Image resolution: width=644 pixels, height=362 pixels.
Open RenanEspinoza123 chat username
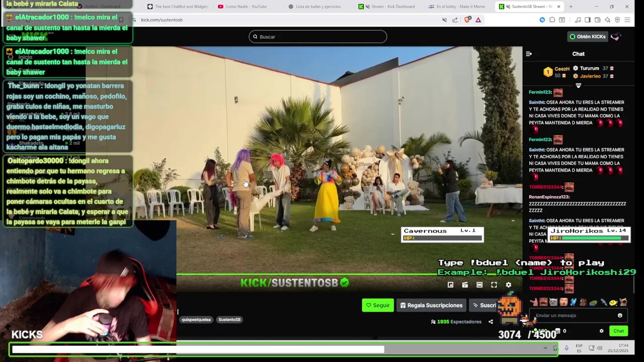click(549, 197)
